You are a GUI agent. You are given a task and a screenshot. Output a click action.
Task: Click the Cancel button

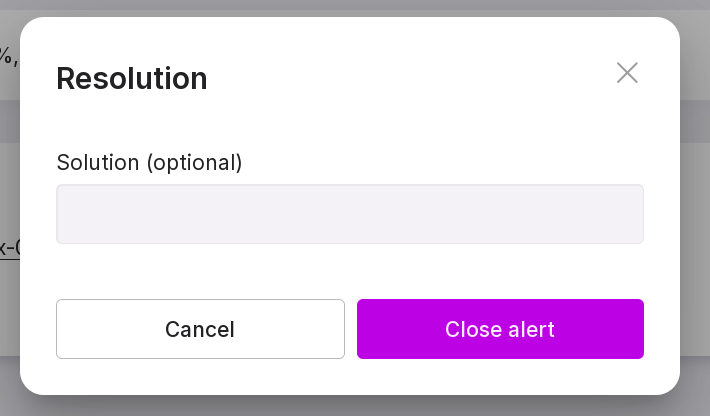200,329
